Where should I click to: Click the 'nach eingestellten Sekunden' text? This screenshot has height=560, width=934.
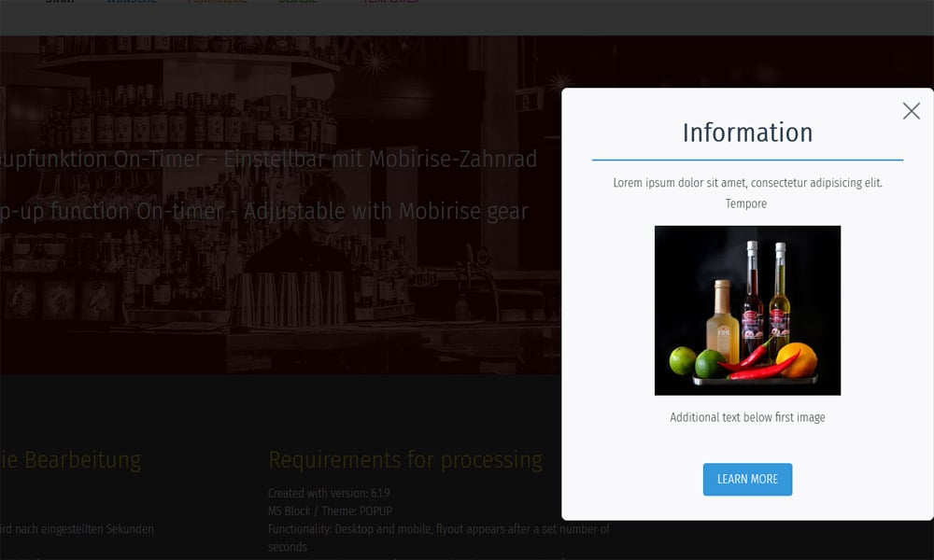78,529
